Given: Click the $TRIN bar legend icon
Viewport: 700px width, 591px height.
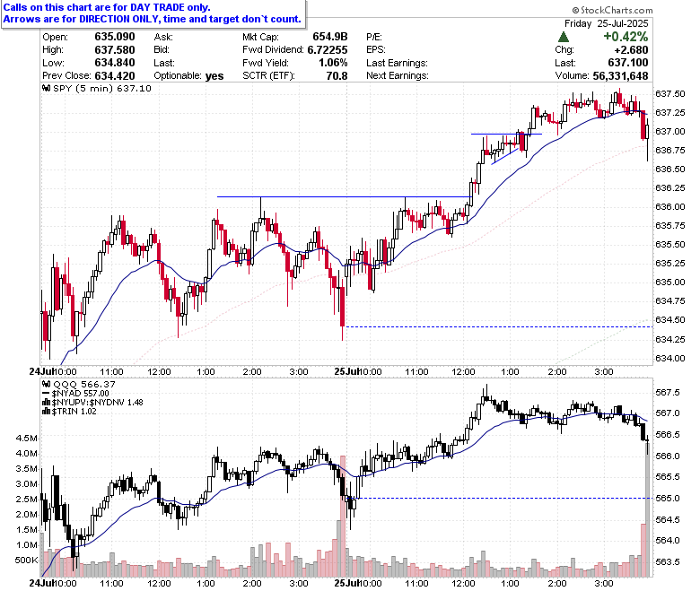Looking at the screenshot, I should 46,412.
